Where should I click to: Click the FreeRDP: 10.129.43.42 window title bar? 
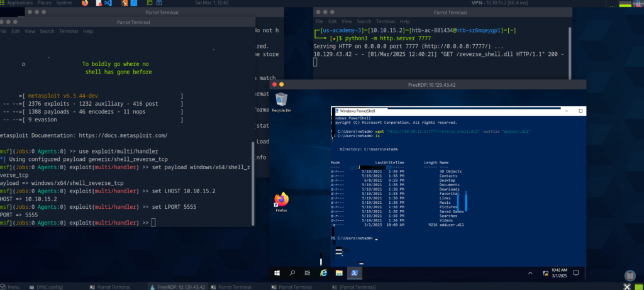[428, 85]
